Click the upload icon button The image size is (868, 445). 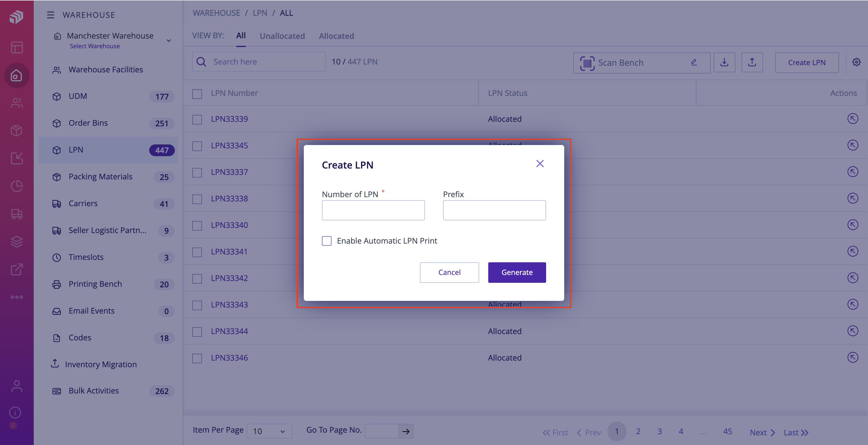click(752, 62)
